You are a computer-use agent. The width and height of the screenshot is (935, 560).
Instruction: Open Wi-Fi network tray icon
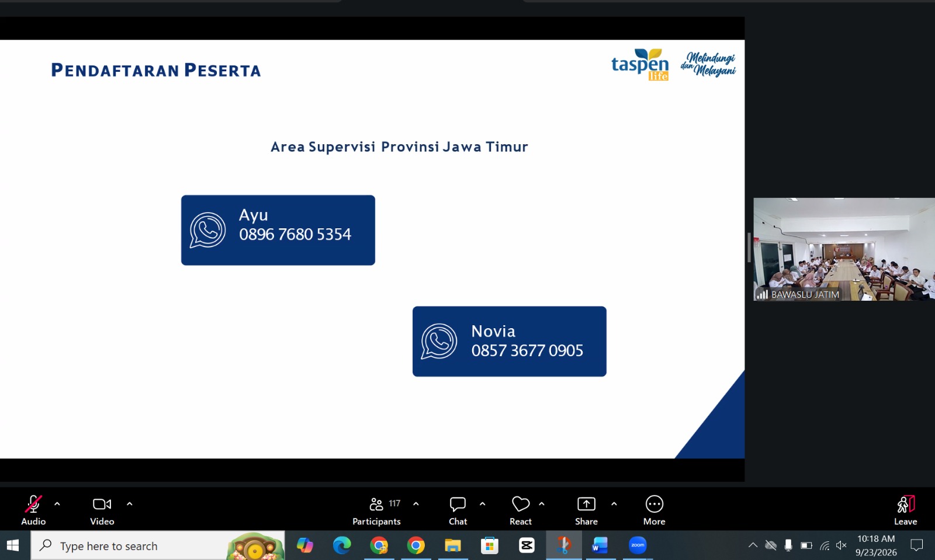[825, 545]
